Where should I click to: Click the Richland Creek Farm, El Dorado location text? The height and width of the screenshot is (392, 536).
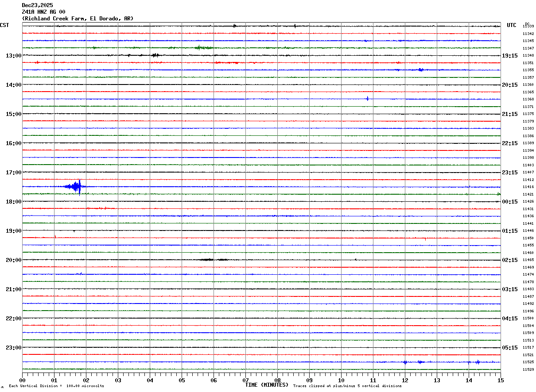coord(78,19)
